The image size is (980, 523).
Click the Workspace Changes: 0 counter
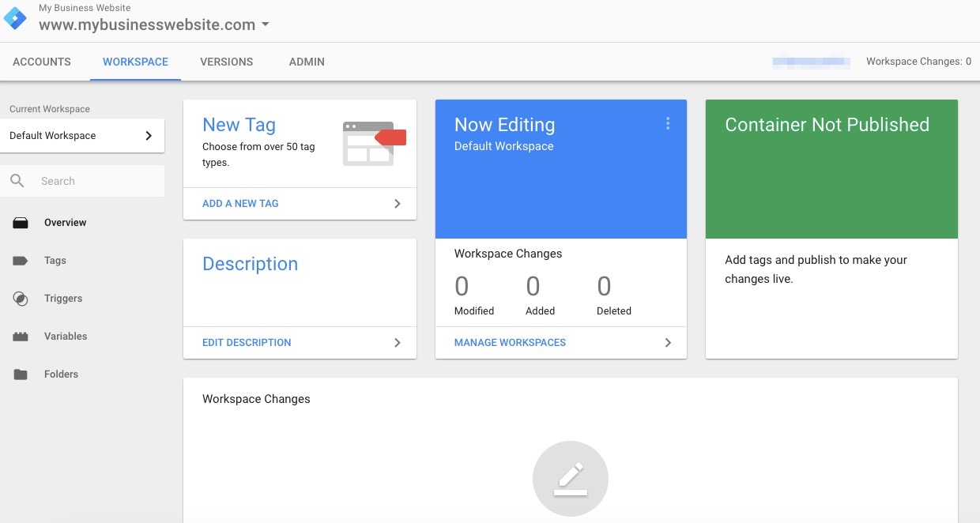pos(919,62)
